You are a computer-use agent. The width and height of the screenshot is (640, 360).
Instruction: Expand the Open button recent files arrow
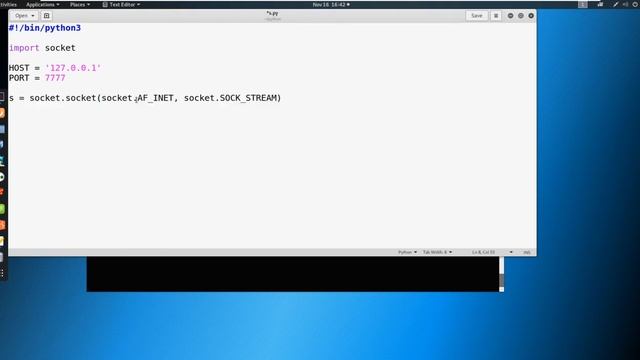(33, 16)
